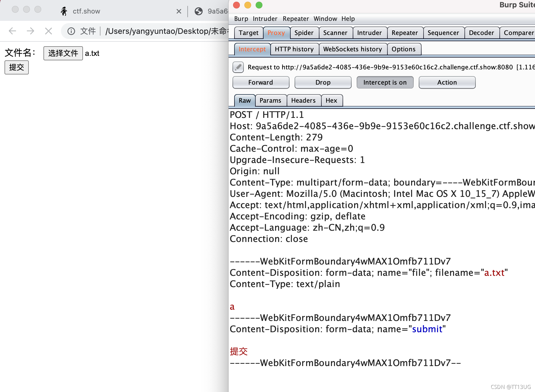The height and width of the screenshot is (392, 535).
Task: Click the 提交 submit button in browser
Action: coord(17,67)
